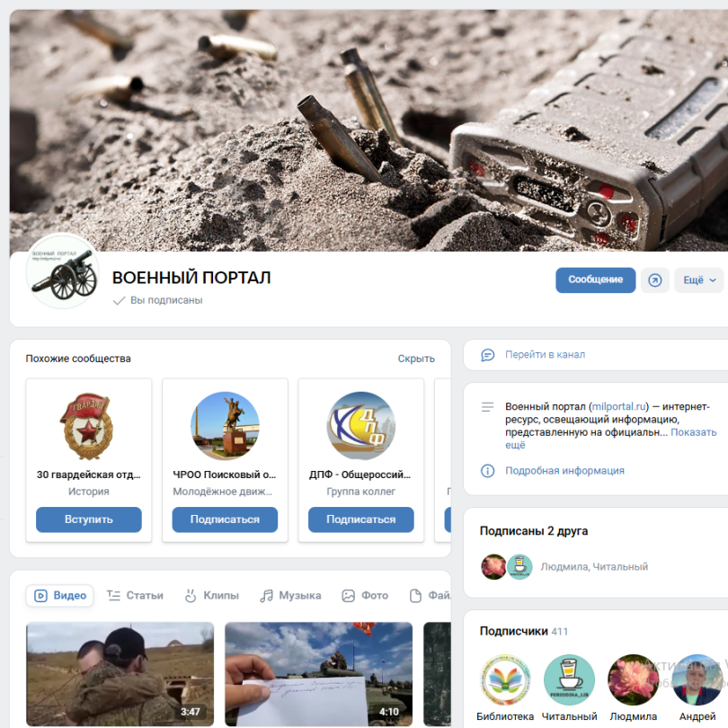Open ВОЕННЫЙ ПОРТАЛ cannon avatar
This screenshot has width=728, height=728.
(62, 272)
